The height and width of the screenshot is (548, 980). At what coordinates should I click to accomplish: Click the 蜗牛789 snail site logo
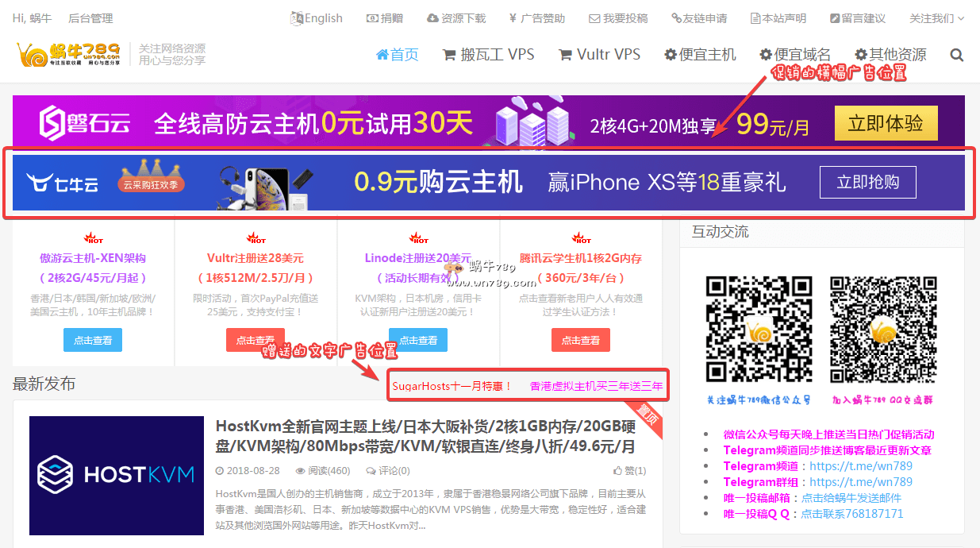pyautogui.click(x=69, y=54)
